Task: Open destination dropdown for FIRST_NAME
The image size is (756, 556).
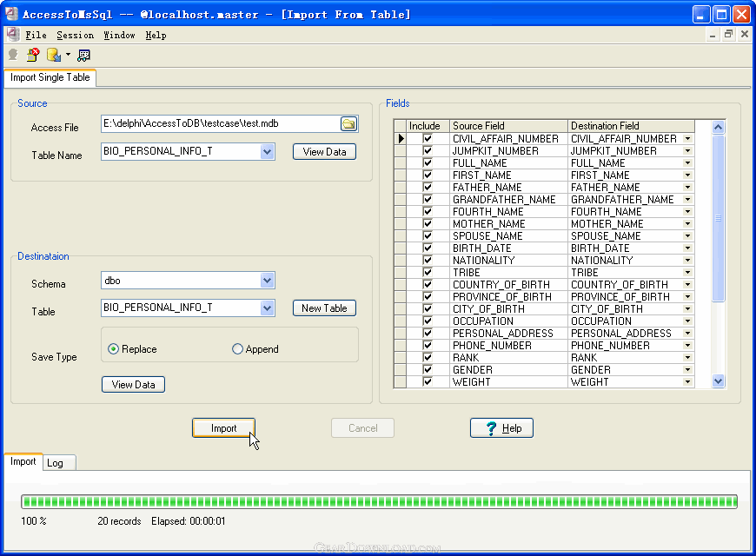Action: [x=688, y=175]
